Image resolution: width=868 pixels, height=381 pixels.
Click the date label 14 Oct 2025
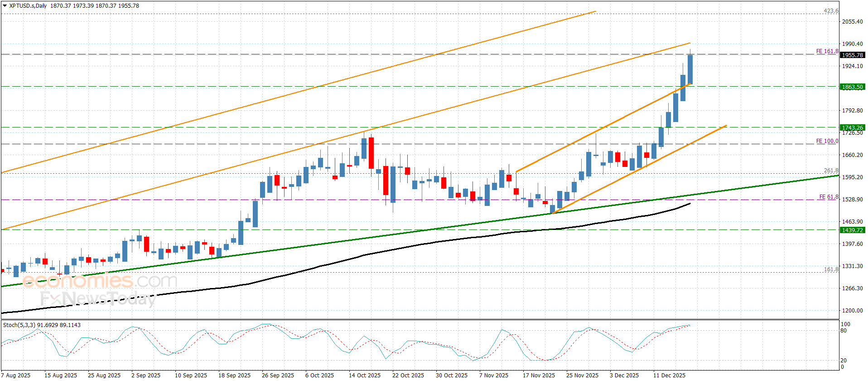coord(365,375)
